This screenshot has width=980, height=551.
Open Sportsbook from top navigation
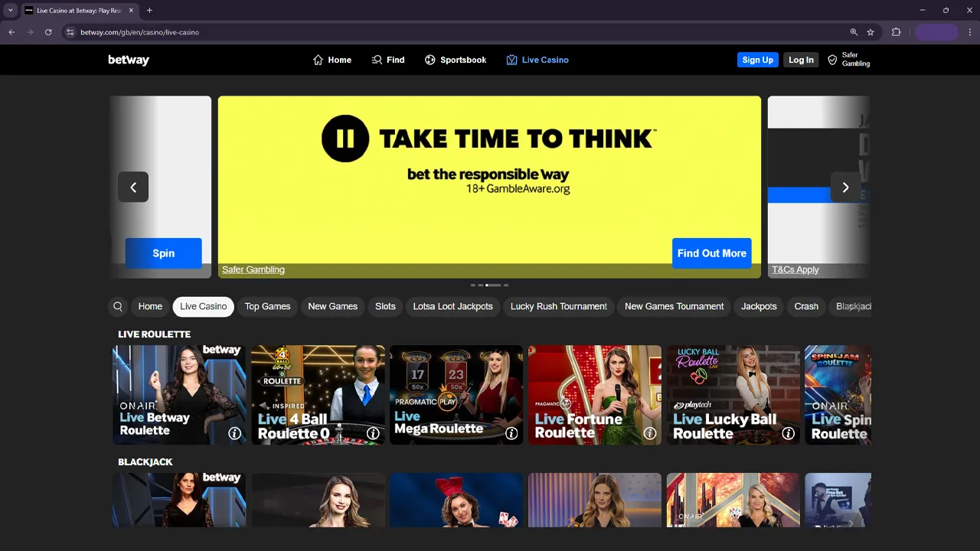point(456,60)
